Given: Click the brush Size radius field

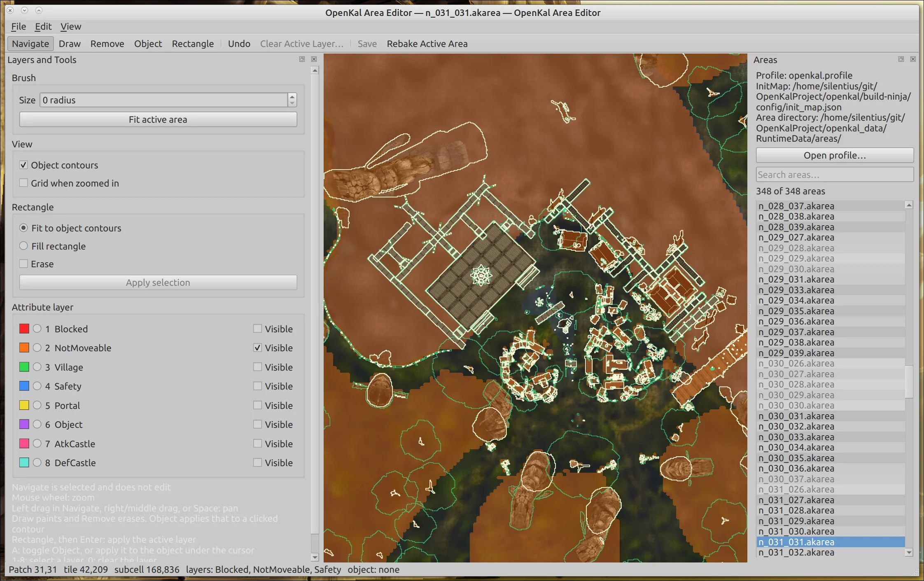Looking at the screenshot, I should (x=163, y=100).
